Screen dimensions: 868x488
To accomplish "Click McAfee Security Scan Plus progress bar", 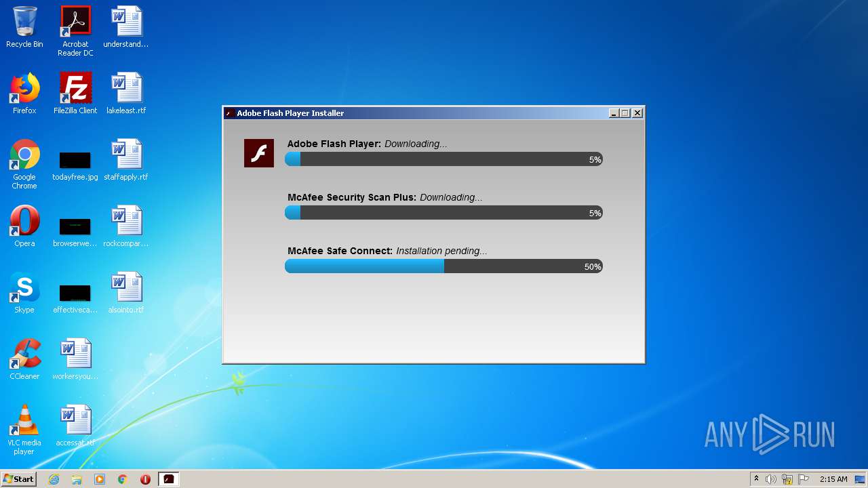I will click(x=443, y=213).
